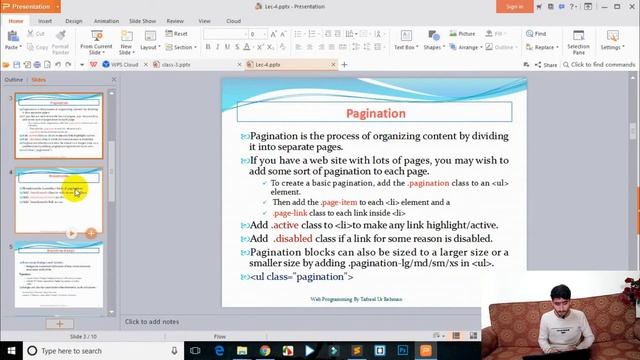Click into the find commands search box

pyautogui.click(x=599, y=64)
